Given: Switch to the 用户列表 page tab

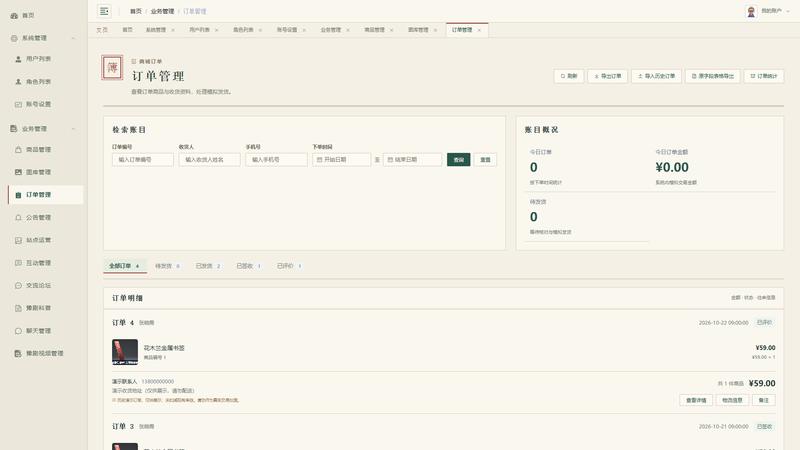Looking at the screenshot, I should click(x=199, y=30).
